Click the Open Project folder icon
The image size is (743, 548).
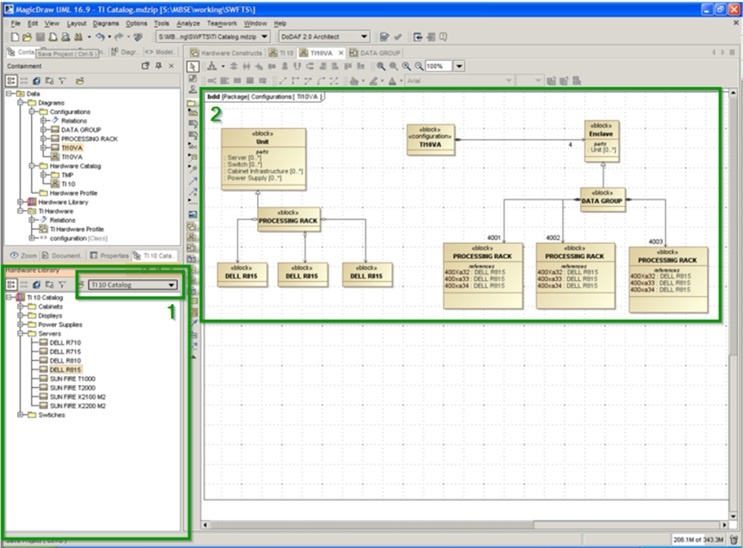click(x=27, y=37)
